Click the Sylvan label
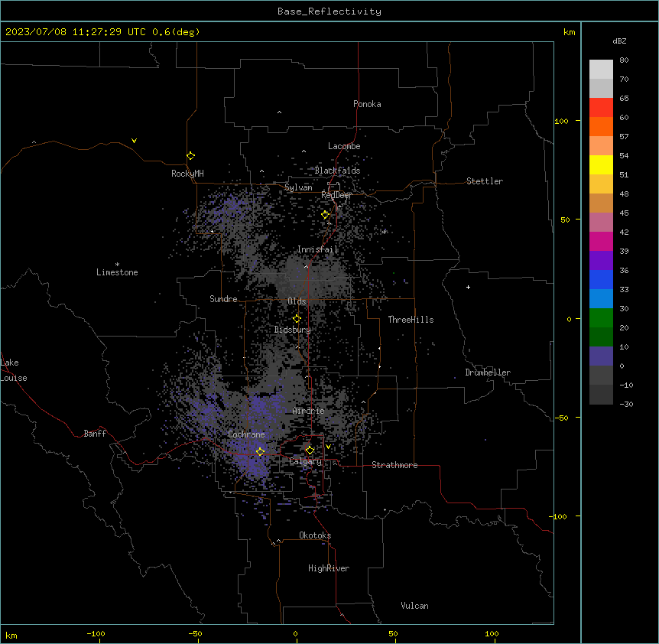 [298, 187]
